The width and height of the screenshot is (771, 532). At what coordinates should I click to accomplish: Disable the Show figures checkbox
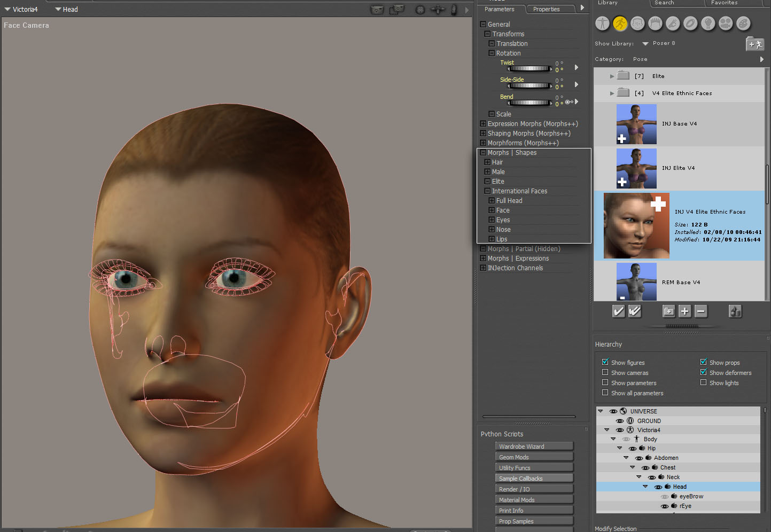tap(605, 362)
